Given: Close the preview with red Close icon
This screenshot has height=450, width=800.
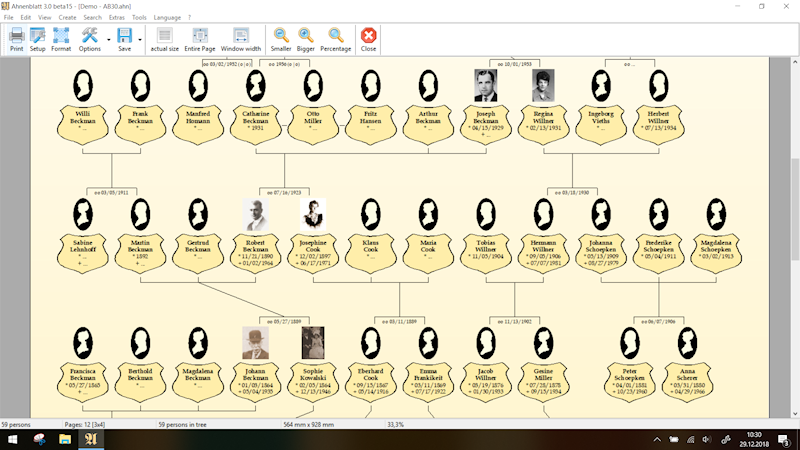Looking at the screenshot, I should (368, 39).
